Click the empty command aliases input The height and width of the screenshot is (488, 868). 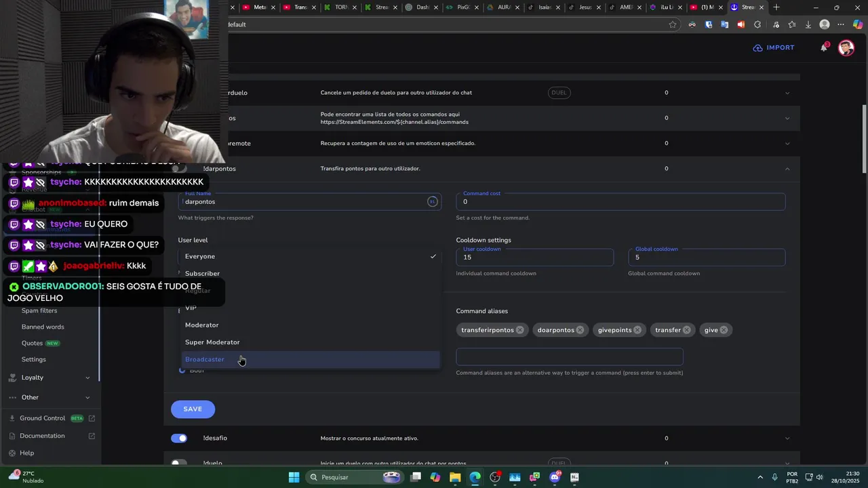coord(570,357)
